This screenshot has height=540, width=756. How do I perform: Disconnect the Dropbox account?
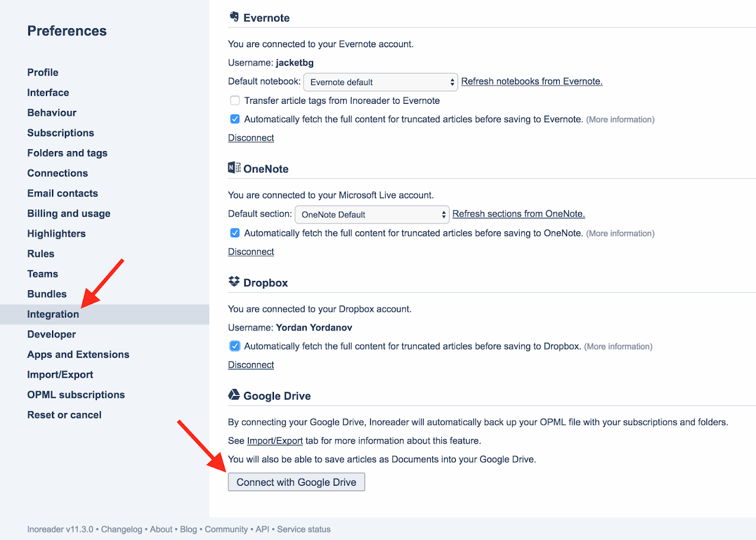click(251, 365)
